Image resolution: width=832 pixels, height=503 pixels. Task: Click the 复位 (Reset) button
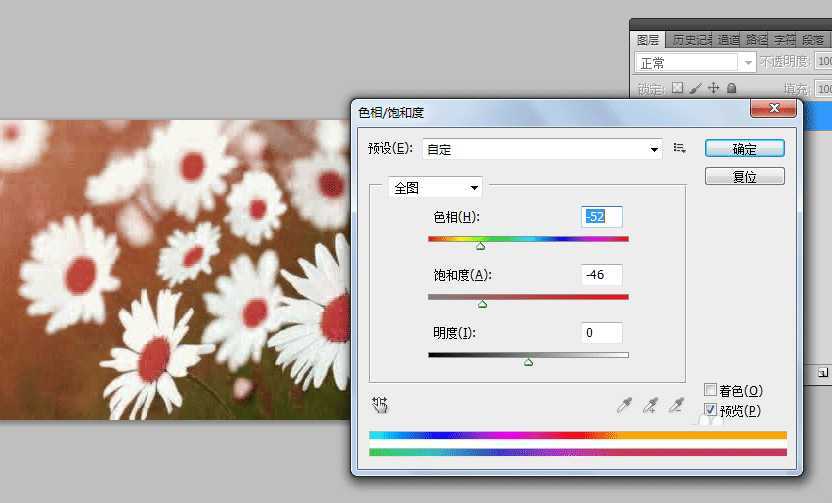coord(744,176)
